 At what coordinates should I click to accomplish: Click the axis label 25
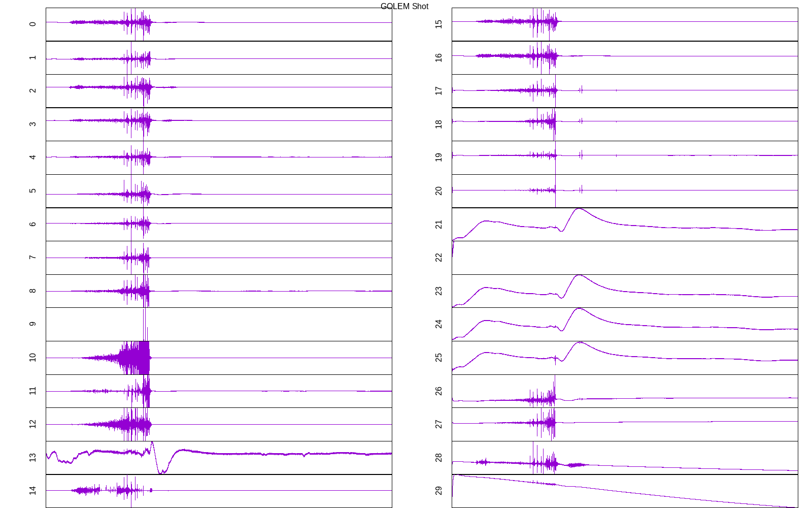[438, 358]
